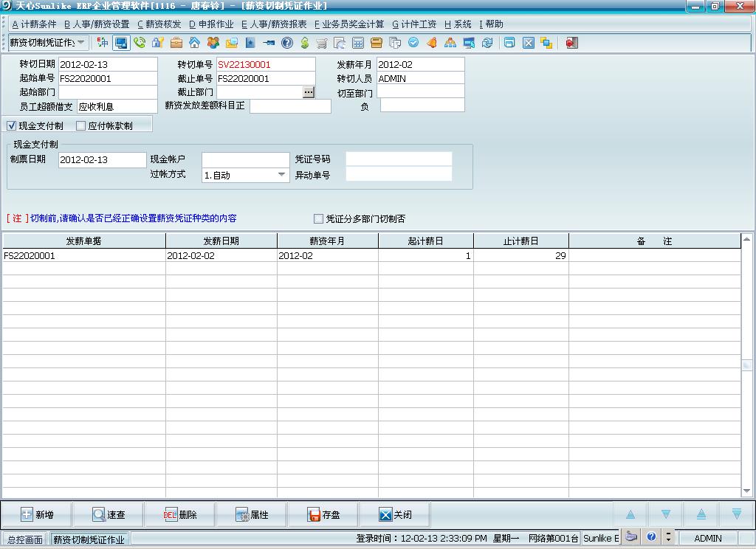The image size is (756, 549).
Task: Switch to the 总控画面 tab
Action: click(25, 539)
